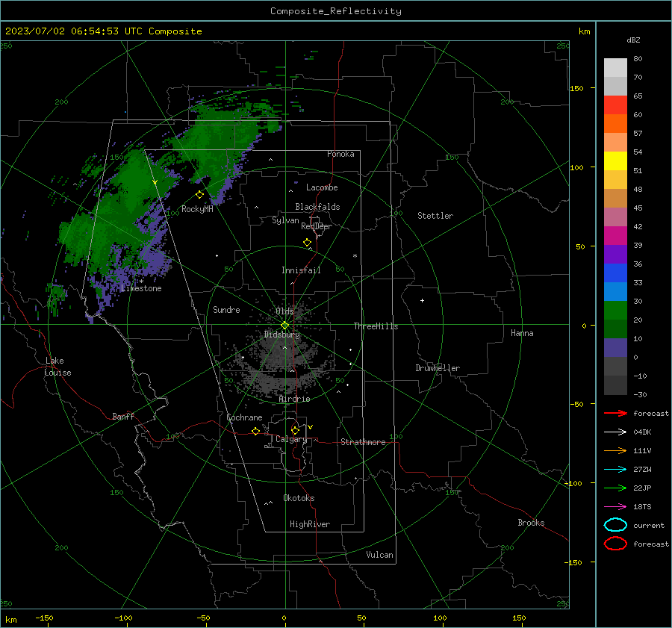This screenshot has height=628, width=672.
Task: Click the Vulcan city label
Action: pos(380,555)
